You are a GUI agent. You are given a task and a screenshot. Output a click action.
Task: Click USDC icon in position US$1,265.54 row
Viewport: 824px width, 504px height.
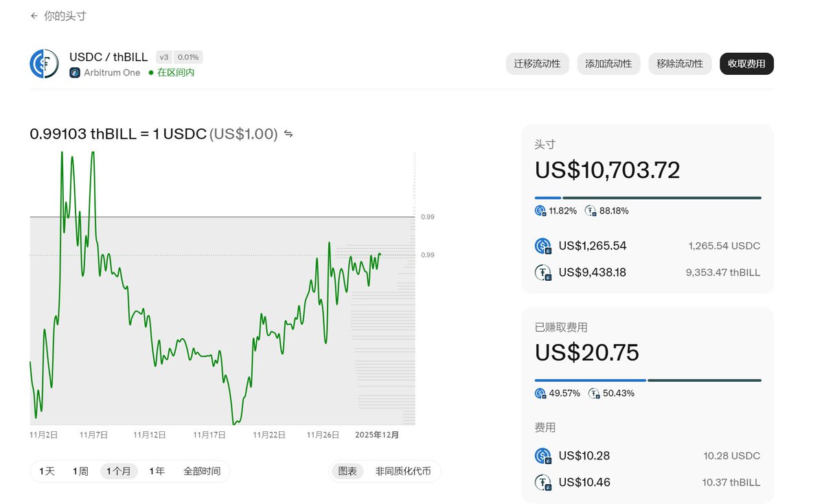pos(543,246)
